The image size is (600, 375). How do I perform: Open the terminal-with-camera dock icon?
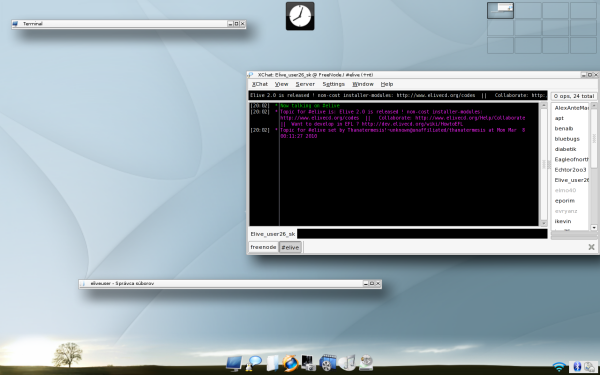click(x=308, y=363)
